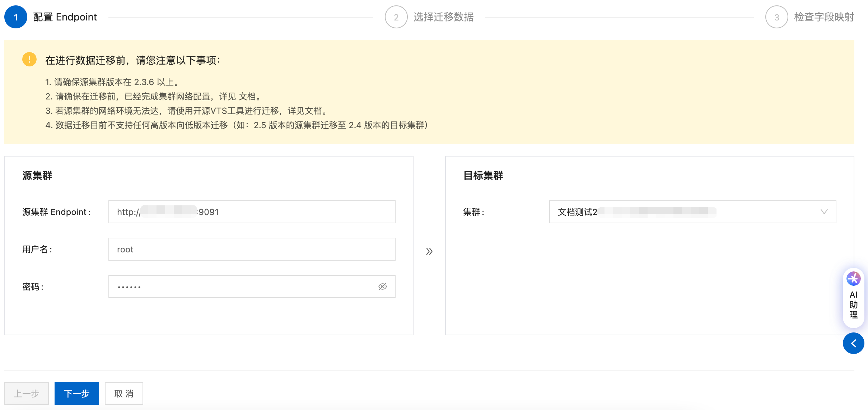Open the AI assistant panel icon
The image size is (868, 410).
pyautogui.click(x=853, y=279)
